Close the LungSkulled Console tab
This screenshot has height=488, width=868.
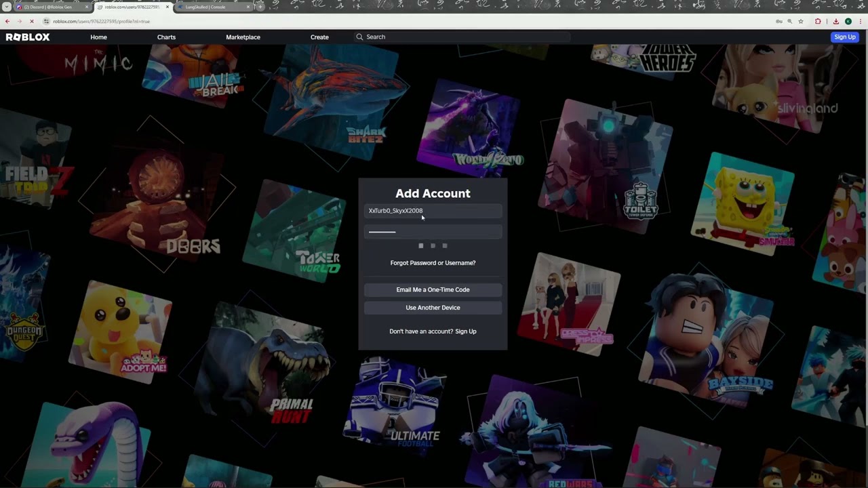click(248, 7)
